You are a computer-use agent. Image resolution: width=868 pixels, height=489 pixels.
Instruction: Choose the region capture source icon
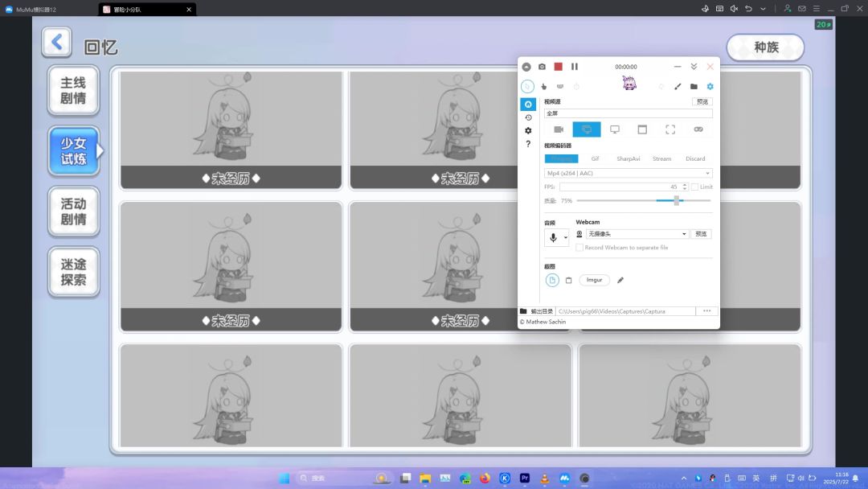[670, 129]
